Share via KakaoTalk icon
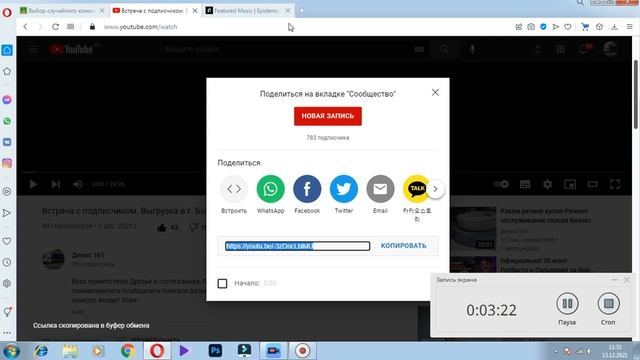640x360 pixels. tap(416, 189)
